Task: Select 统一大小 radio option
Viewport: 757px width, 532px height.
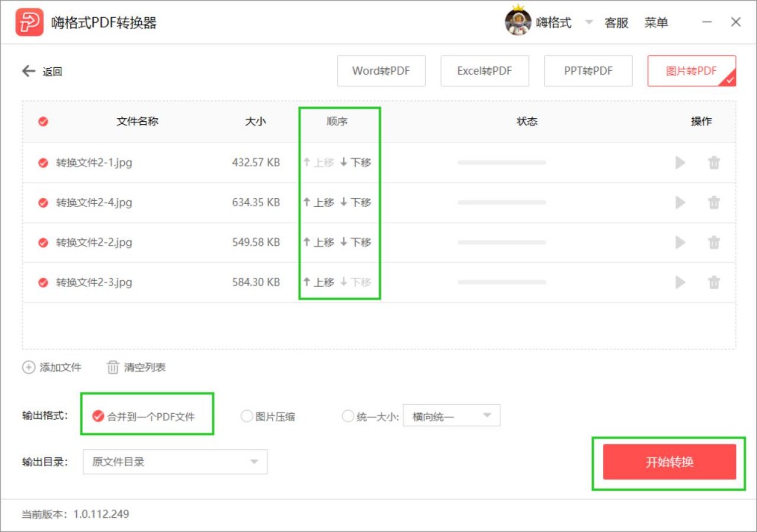Action: click(347, 416)
